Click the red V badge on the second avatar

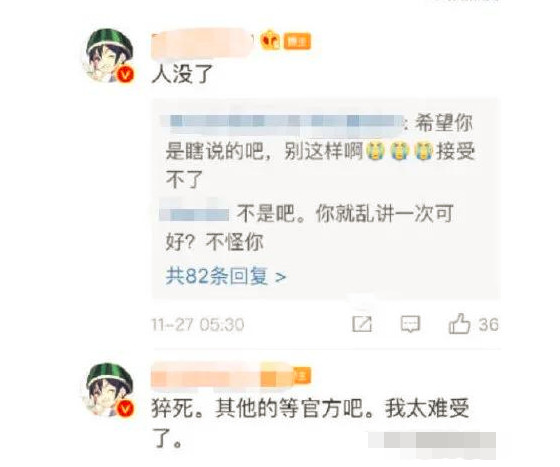coord(125,408)
